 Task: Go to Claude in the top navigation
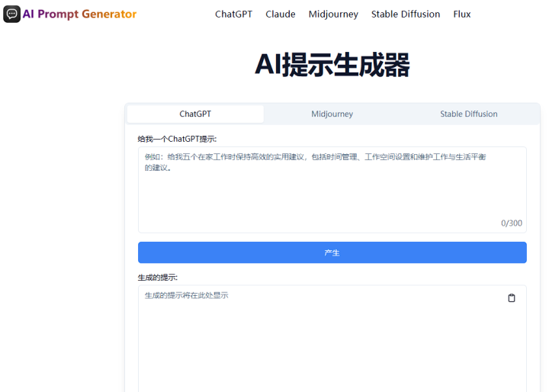281,14
